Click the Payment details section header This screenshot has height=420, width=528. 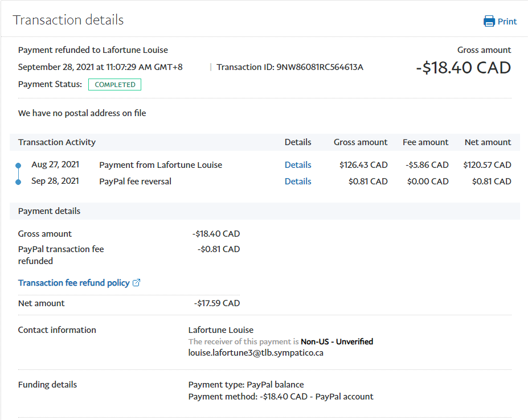[49, 211]
